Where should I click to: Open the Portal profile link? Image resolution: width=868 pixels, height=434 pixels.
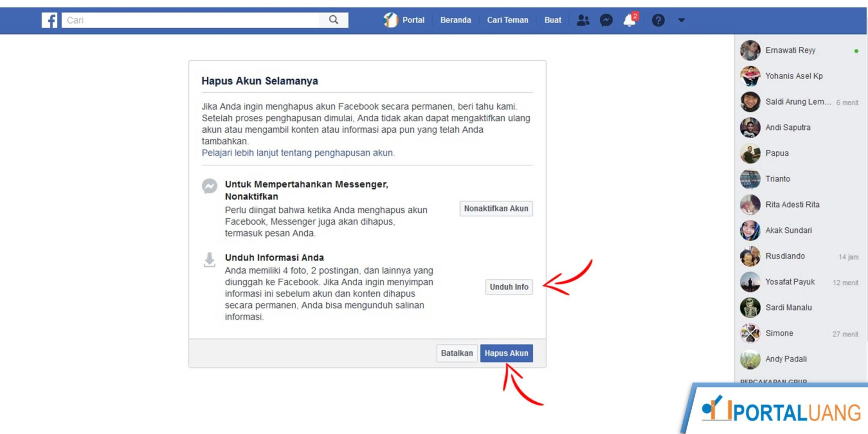[x=413, y=20]
